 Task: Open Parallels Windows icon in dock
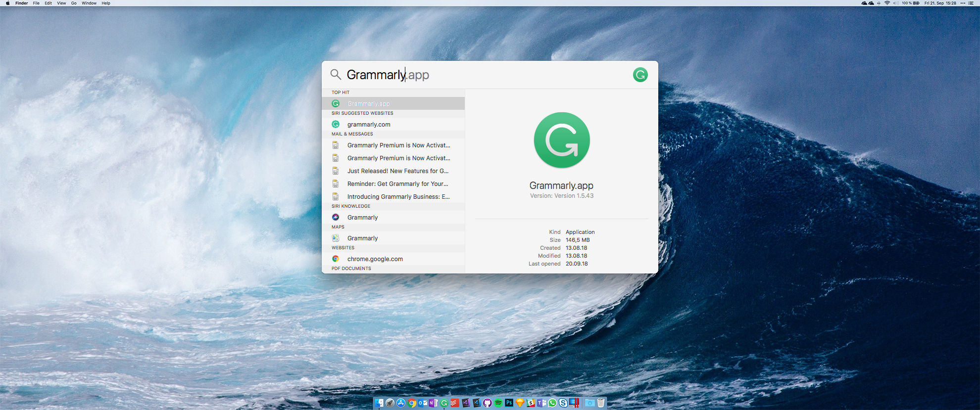pyautogui.click(x=574, y=403)
